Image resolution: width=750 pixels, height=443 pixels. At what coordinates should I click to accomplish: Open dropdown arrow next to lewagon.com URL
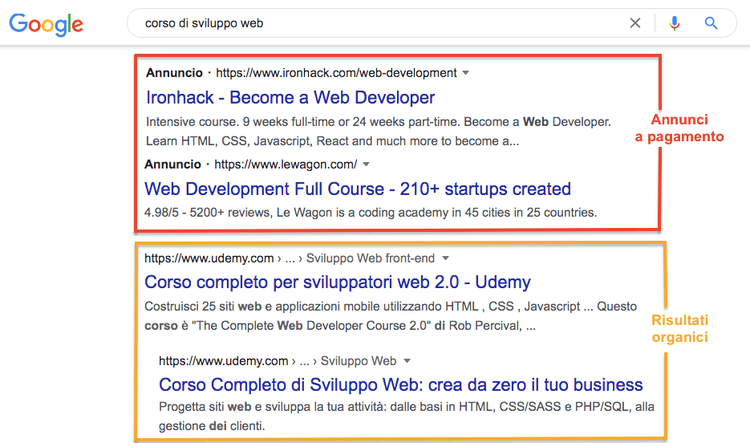(366, 164)
